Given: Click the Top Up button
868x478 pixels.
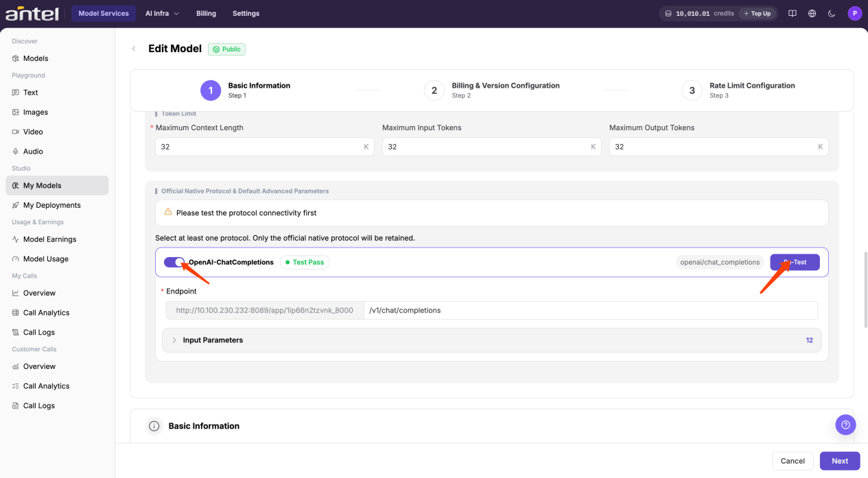Looking at the screenshot, I should pos(757,13).
